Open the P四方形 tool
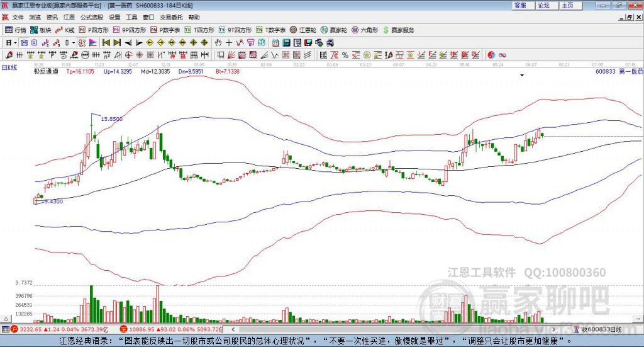 tap(94, 30)
